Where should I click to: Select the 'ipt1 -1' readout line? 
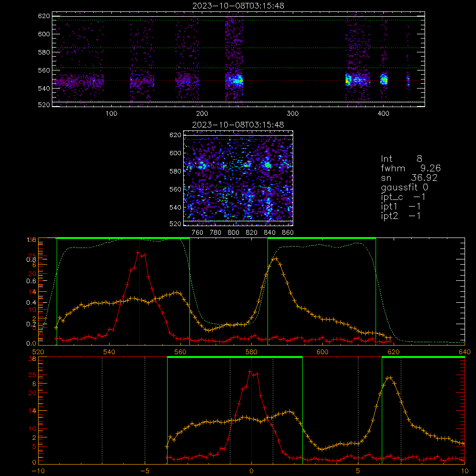[401, 207]
